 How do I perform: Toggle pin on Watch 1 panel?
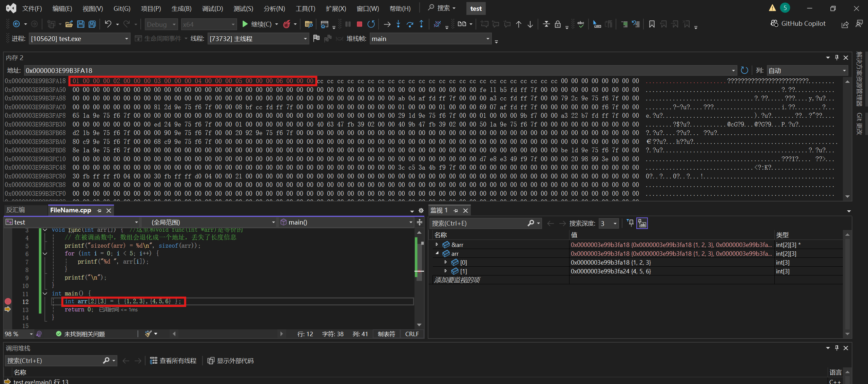click(456, 211)
